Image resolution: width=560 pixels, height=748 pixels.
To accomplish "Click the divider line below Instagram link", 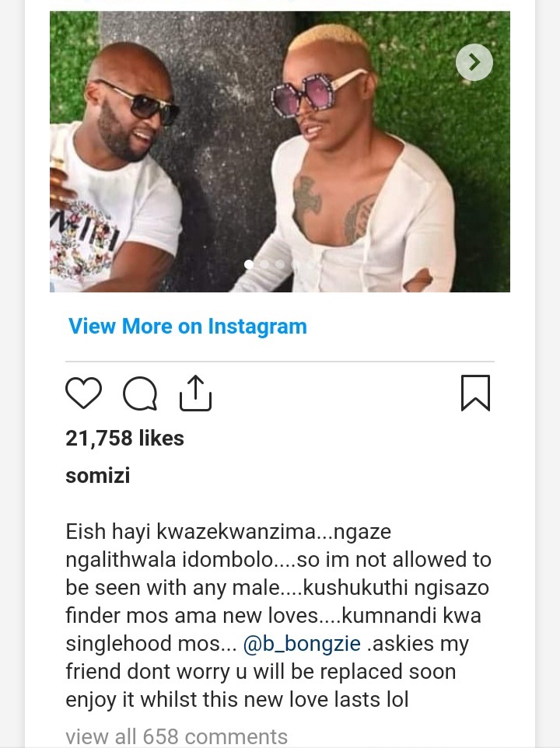I will click(280, 362).
